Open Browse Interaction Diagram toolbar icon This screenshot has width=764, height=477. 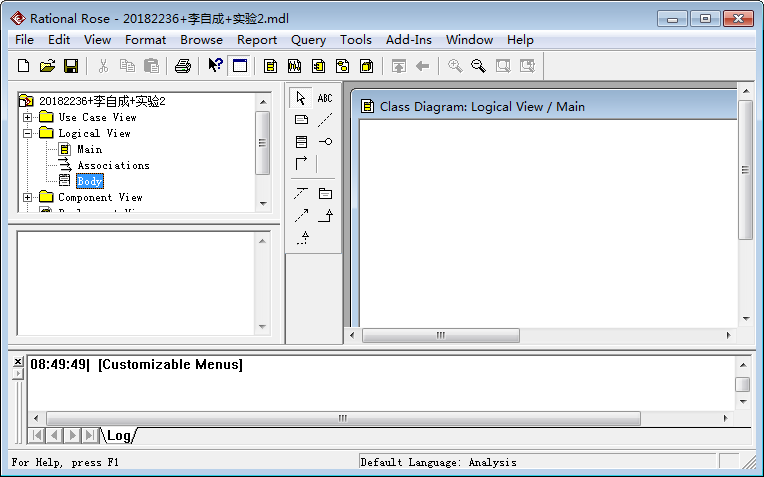coord(294,66)
